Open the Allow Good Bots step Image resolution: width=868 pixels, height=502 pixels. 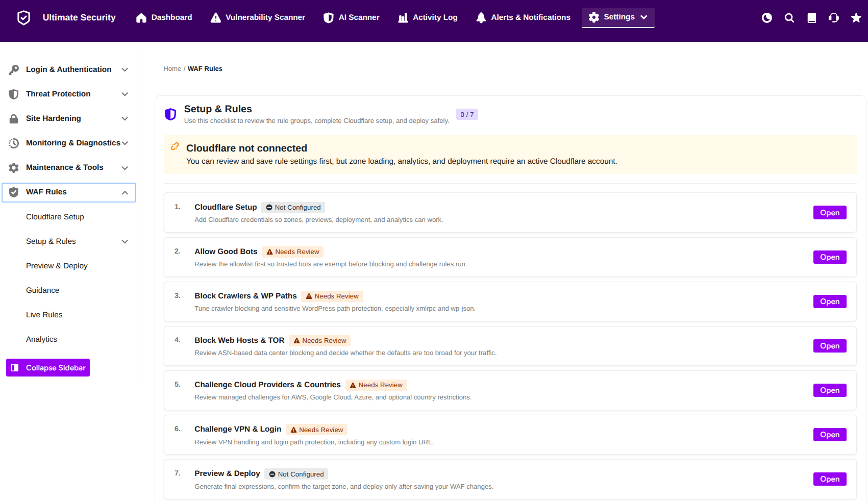(x=830, y=257)
